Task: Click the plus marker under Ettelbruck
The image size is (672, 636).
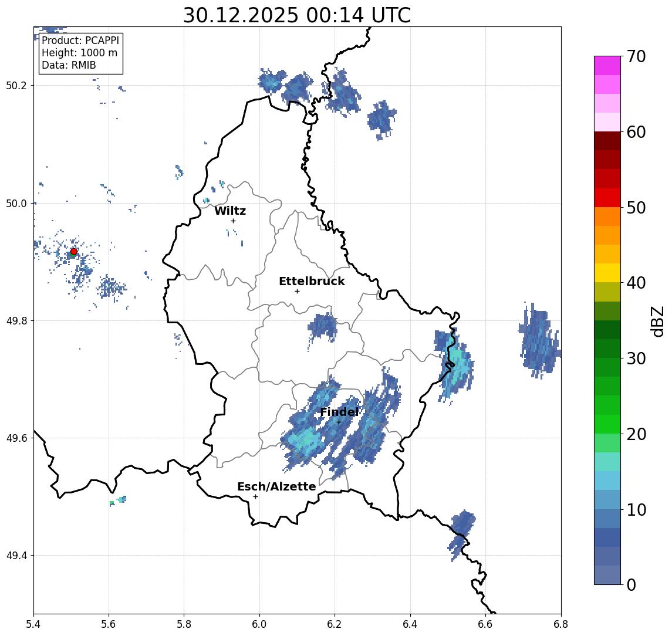Action: coord(297,292)
